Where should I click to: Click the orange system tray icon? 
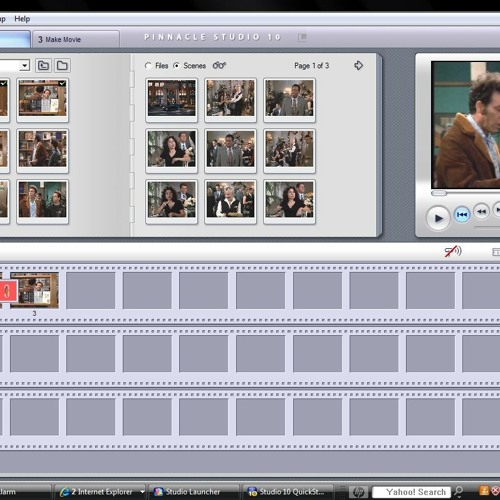click(x=484, y=490)
